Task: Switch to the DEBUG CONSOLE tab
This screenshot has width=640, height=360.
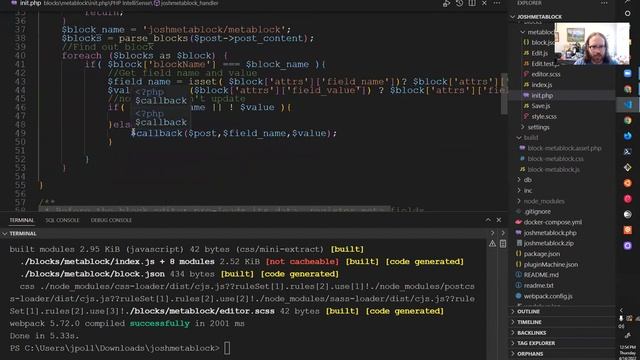Action: 111,220
